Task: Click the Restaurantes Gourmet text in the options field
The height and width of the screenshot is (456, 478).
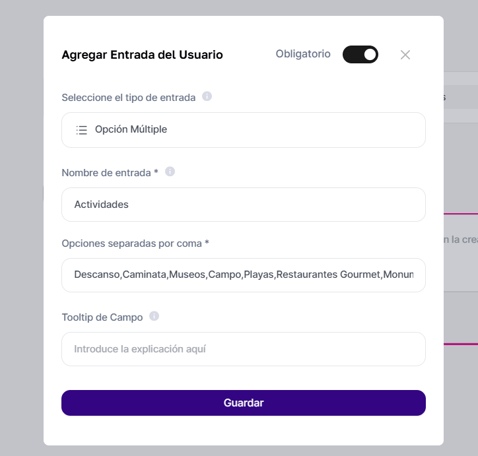Action: [328, 275]
